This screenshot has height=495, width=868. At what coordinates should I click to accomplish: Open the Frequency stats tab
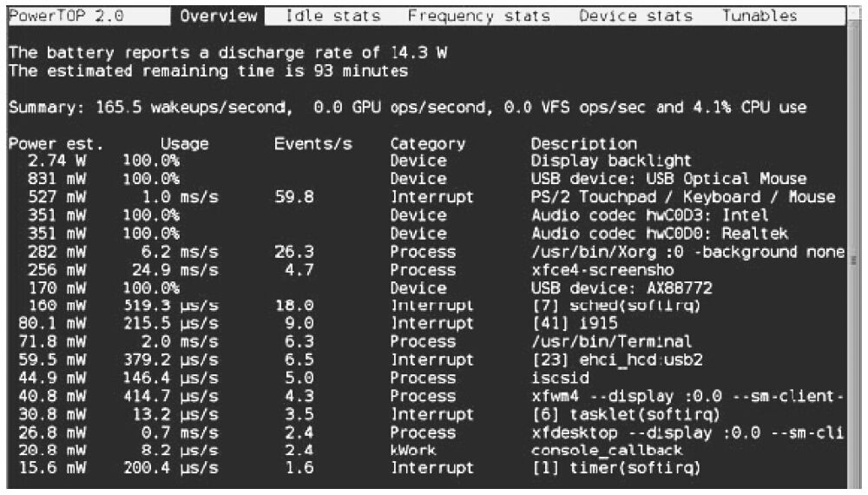point(479,16)
